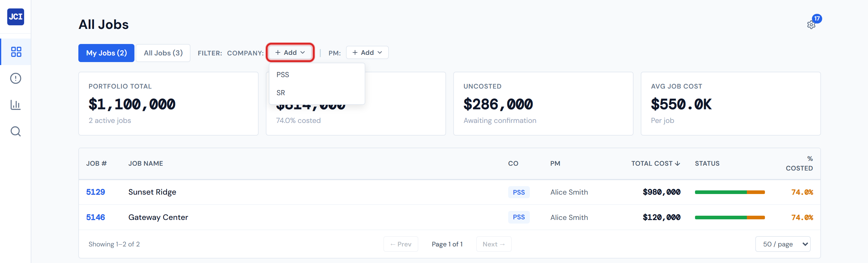Click PSS company badge for Gateway Center
This screenshot has height=263, width=868.
pos(519,217)
